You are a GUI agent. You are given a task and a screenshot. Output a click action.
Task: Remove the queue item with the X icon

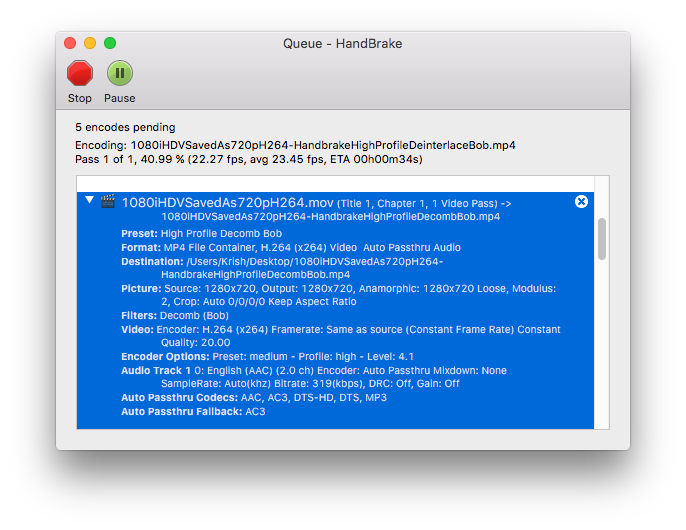tap(581, 201)
